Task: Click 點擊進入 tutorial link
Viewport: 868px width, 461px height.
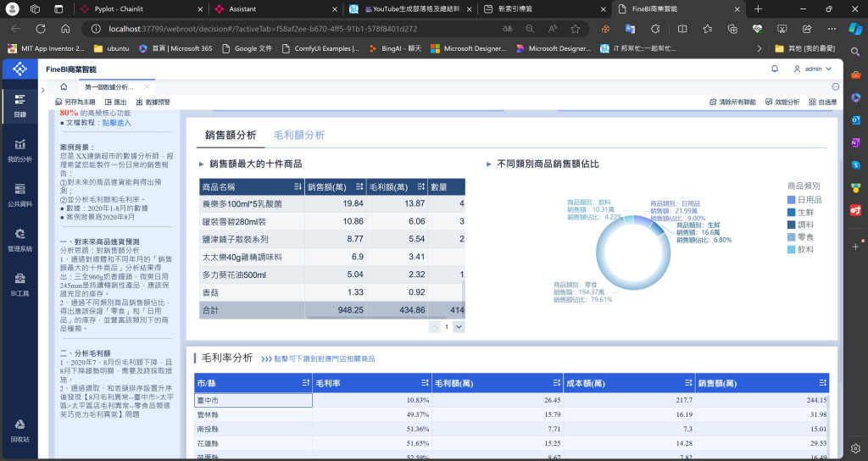Action: (x=117, y=123)
